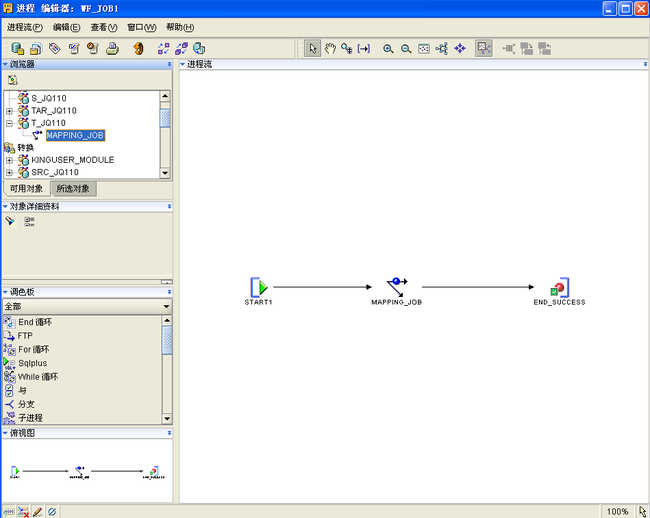Image resolution: width=650 pixels, height=518 pixels.
Task: Click the red-cross status bar icon
Action: point(23,512)
